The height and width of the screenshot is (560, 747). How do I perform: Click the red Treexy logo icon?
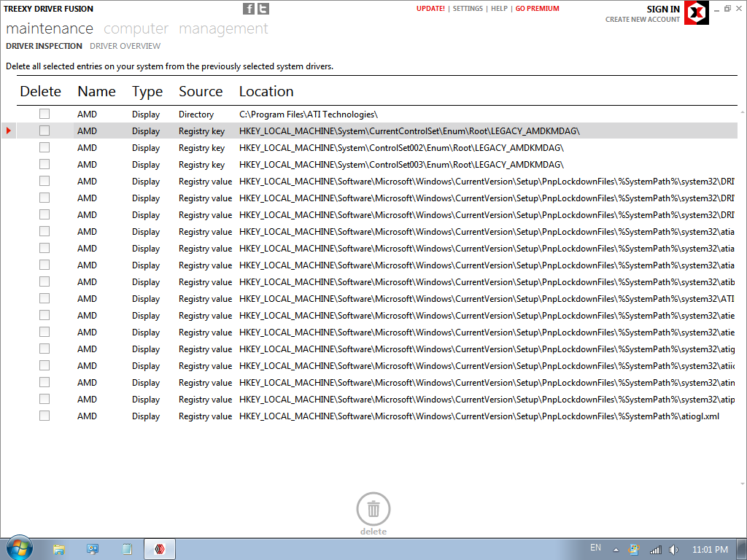(697, 13)
